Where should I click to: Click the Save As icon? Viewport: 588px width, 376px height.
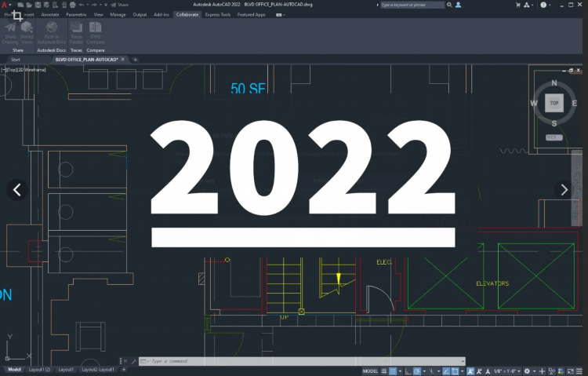[46, 5]
